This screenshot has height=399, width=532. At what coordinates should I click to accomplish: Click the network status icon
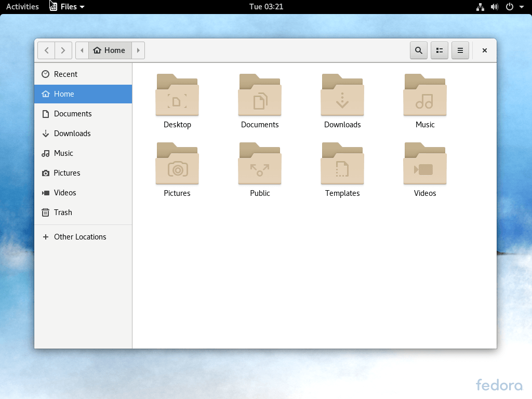click(480, 7)
